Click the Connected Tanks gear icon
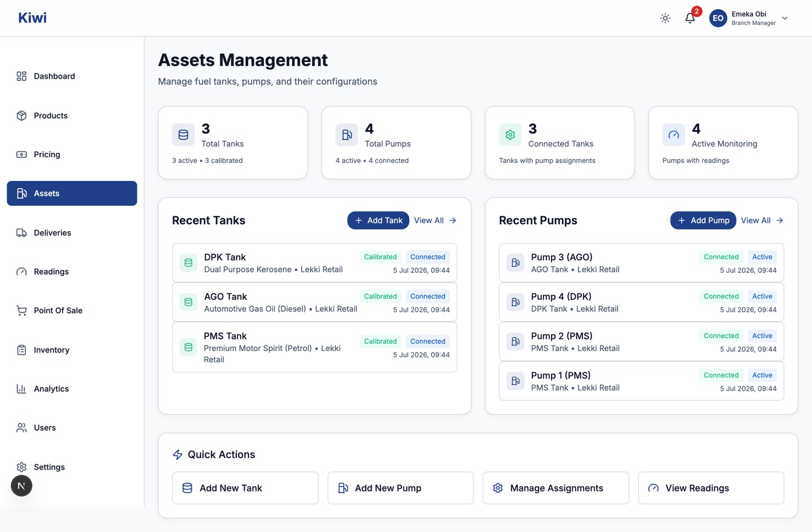Screen dimensions: 812x532 (x=510, y=135)
